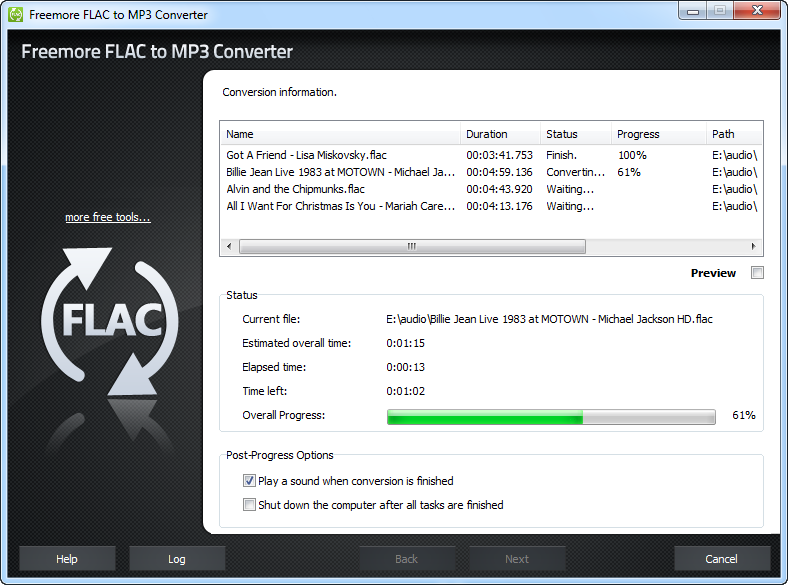788x585 pixels.
Task: Enable shut down computer after tasks finish
Action: pos(249,505)
